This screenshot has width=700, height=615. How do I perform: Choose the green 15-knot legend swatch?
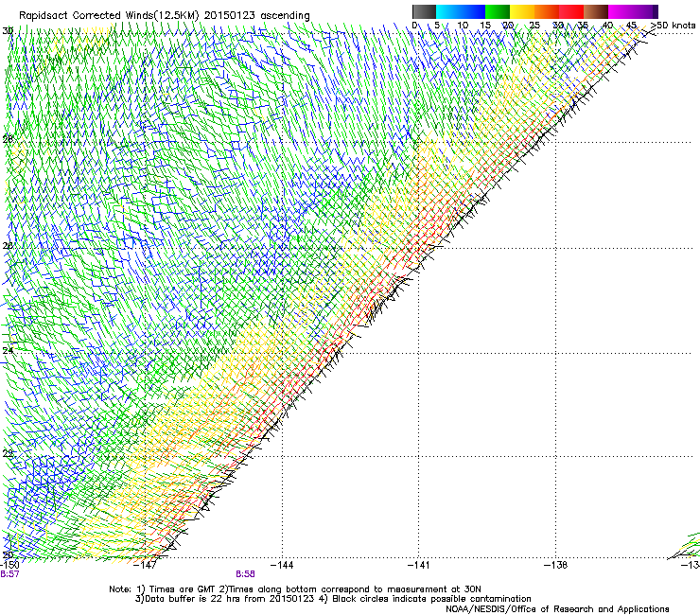pos(498,11)
